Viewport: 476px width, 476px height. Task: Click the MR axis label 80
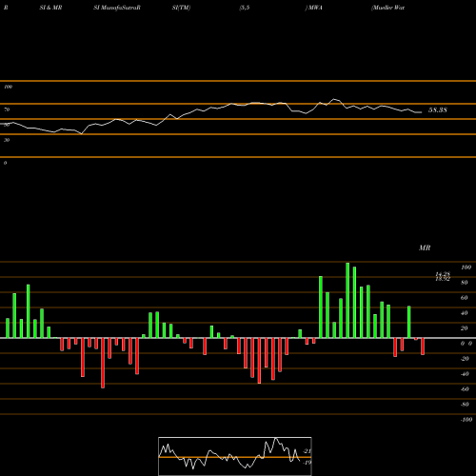(x=465, y=283)
